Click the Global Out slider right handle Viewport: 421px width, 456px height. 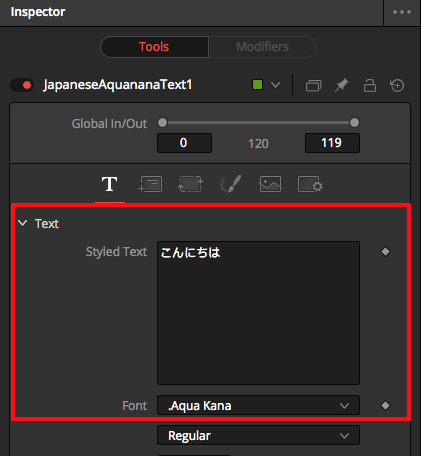pyautogui.click(x=354, y=123)
